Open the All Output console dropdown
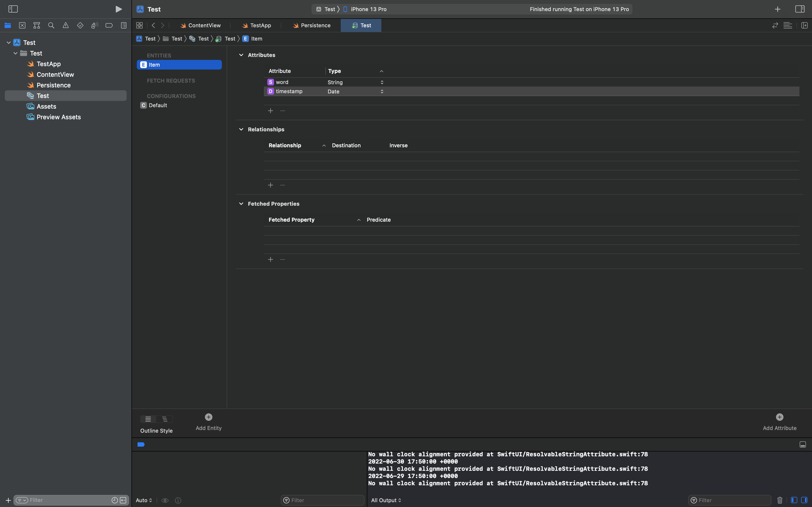This screenshot has width=812, height=507. pyautogui.click(x=386, y=500)
